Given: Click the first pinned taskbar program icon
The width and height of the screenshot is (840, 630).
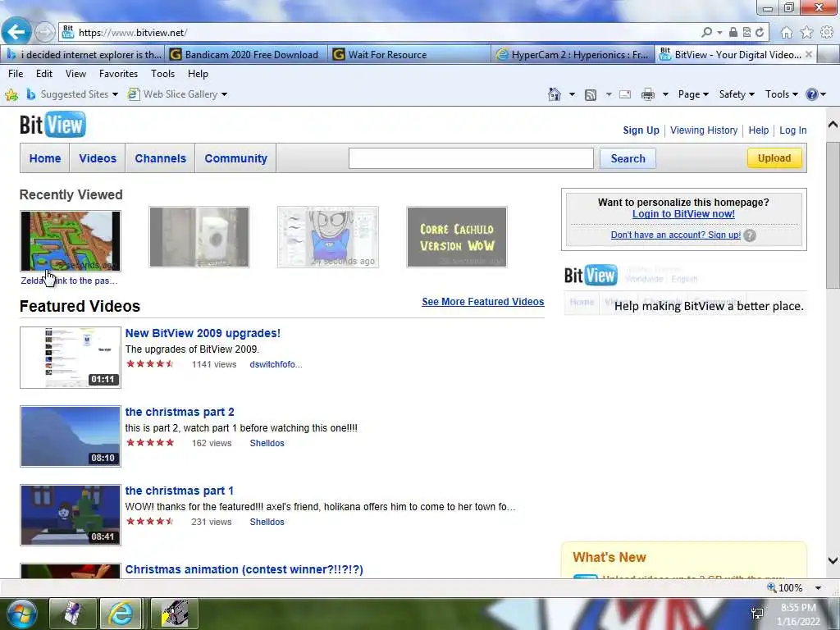Looking at the screenshot, I should click(72, 614).
